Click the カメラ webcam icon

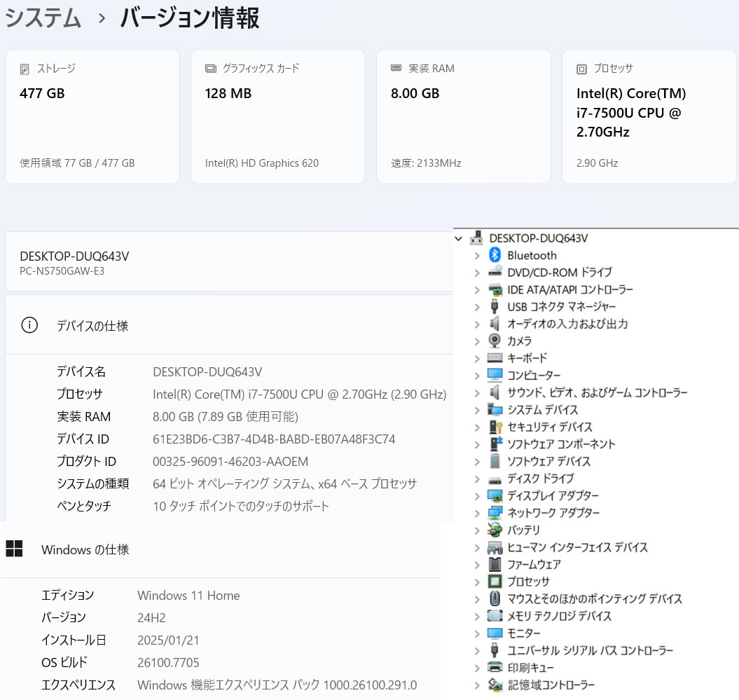[x=495, y=341]
